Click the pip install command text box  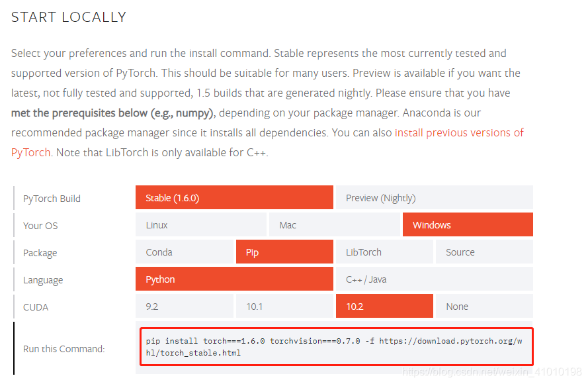click(x=335, y=346)
